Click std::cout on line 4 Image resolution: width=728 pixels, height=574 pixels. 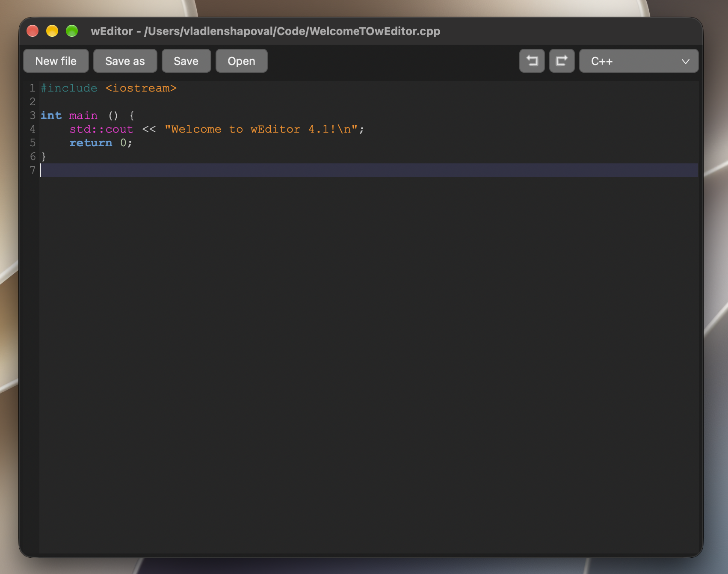tap(101, 129)
